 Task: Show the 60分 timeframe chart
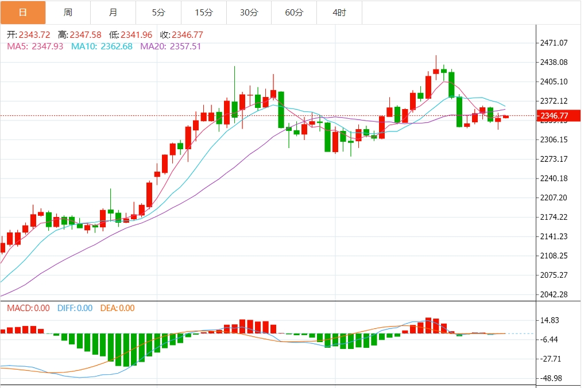[295, 13]
